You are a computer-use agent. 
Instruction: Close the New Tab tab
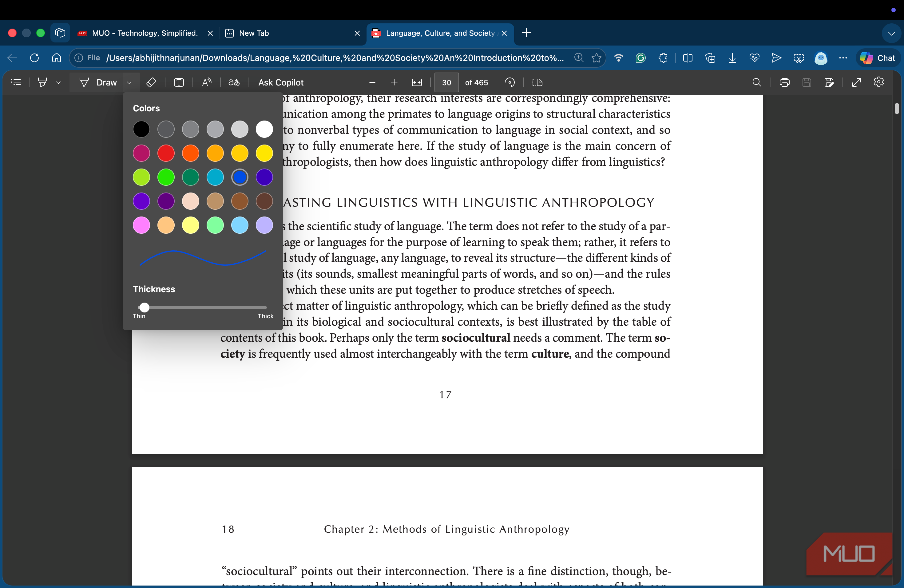357,33
